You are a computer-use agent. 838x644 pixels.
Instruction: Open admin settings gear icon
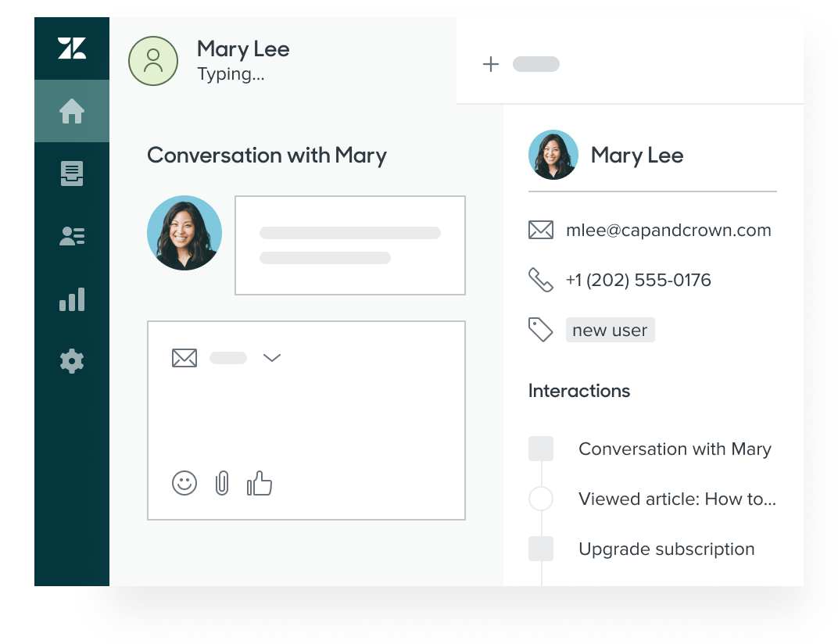click(72, 361)
